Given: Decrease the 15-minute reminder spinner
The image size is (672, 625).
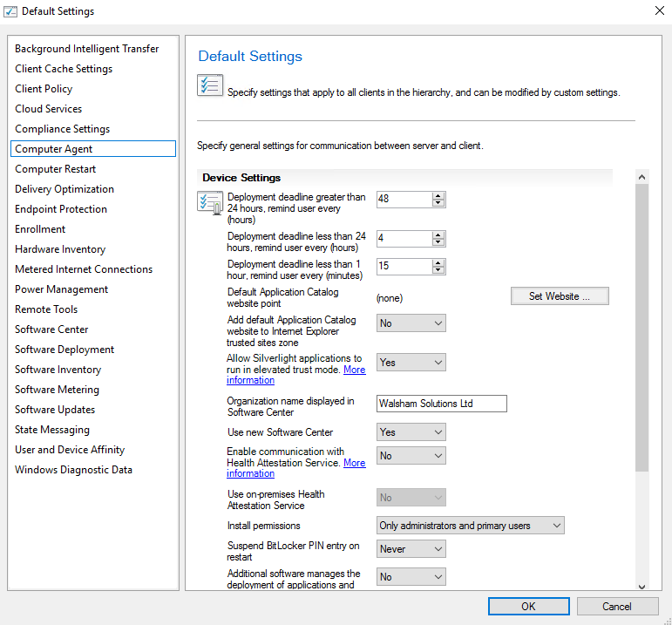Looking at the screenshot, I should (438, 270).
